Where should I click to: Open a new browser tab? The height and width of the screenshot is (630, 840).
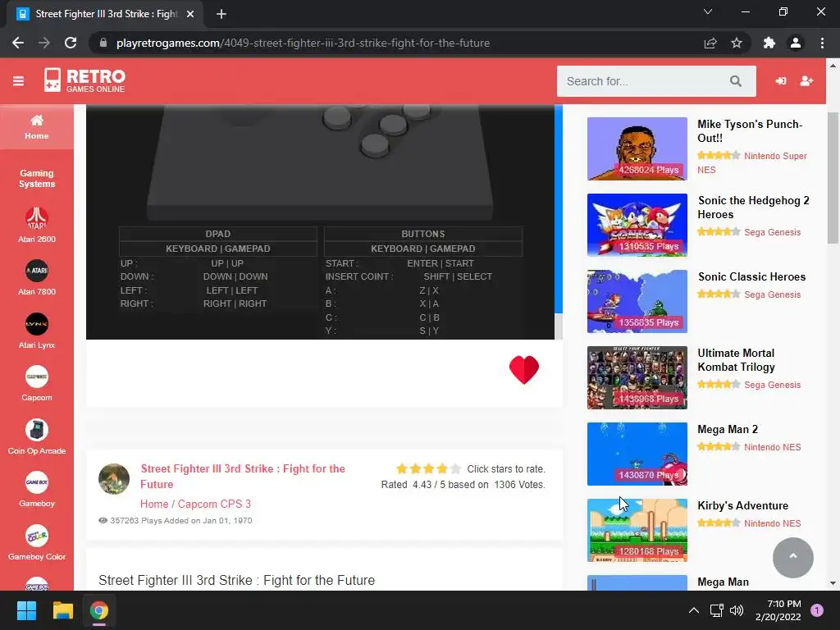[221, 14]
